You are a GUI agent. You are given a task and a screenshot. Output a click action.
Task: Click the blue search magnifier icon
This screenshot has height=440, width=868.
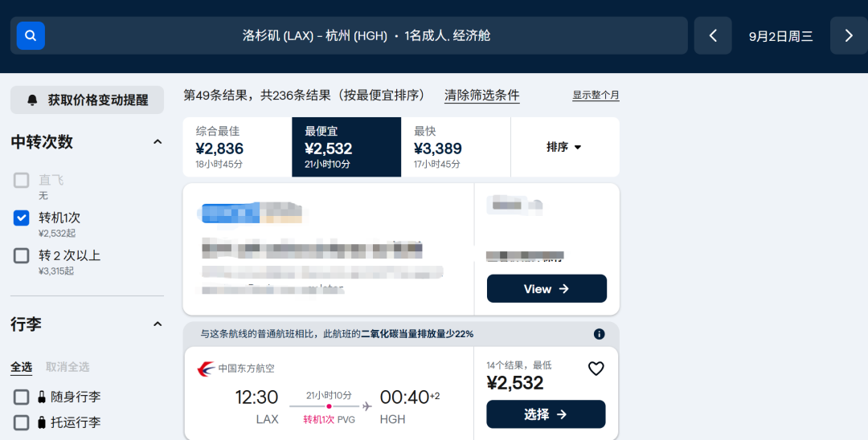pos(31,35)
